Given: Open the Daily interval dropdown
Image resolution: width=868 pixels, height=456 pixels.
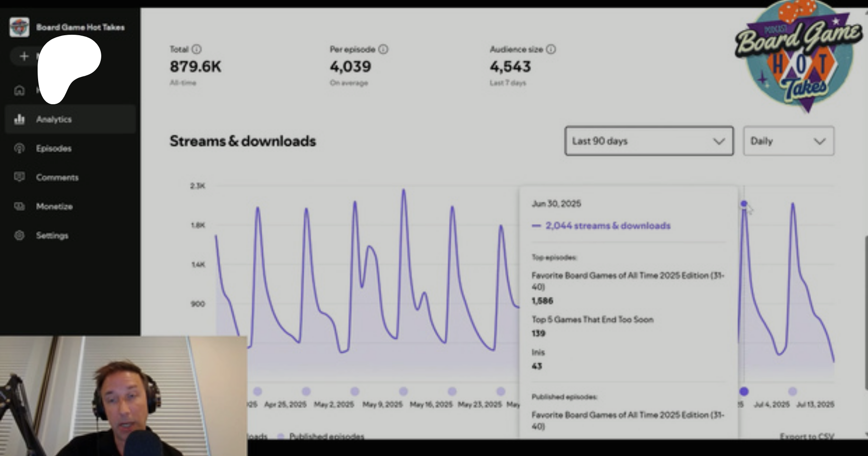Looking at the screenshot, I should point(788,141).
